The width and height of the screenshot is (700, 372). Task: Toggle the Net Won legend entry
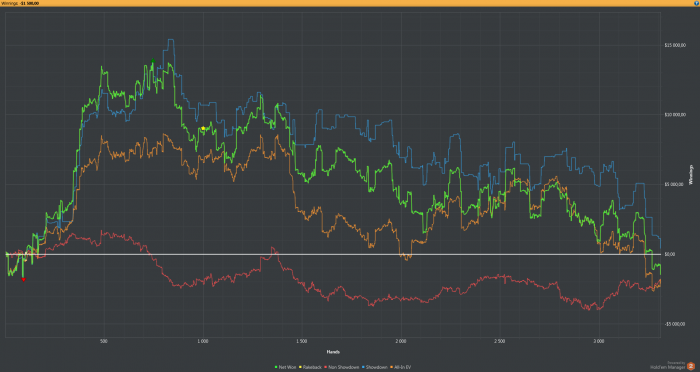[285, 367]
